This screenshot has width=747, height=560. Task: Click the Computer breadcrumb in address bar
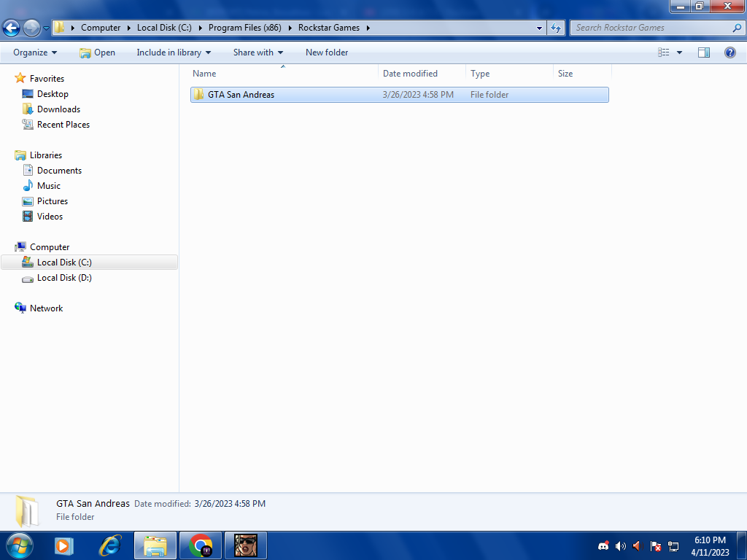(101, 28)
